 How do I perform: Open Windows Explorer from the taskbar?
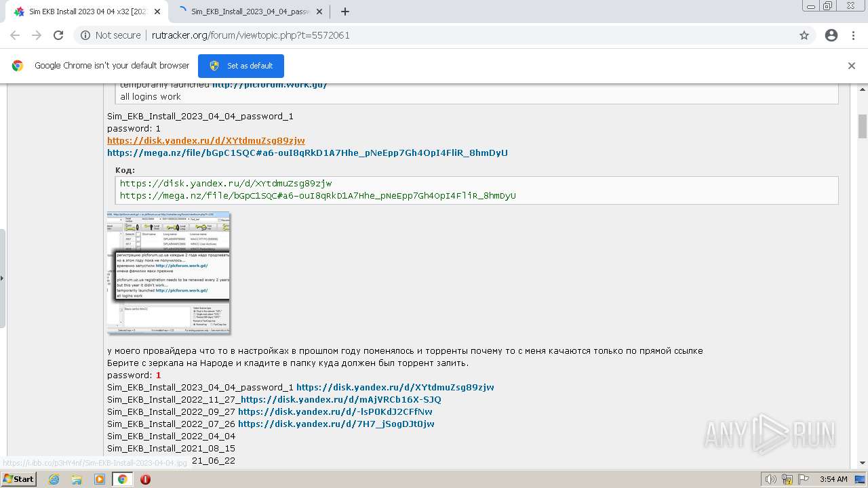pos(77,479)
